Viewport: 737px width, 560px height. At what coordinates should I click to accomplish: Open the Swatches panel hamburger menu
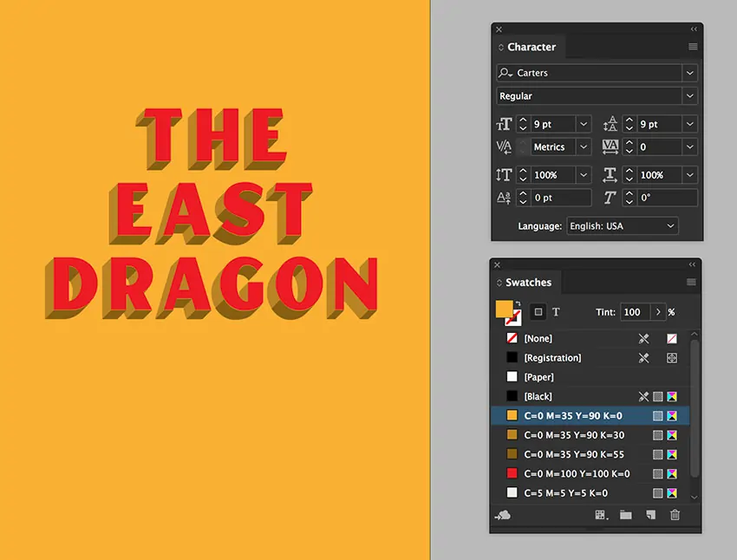click(x=691, y=283)
